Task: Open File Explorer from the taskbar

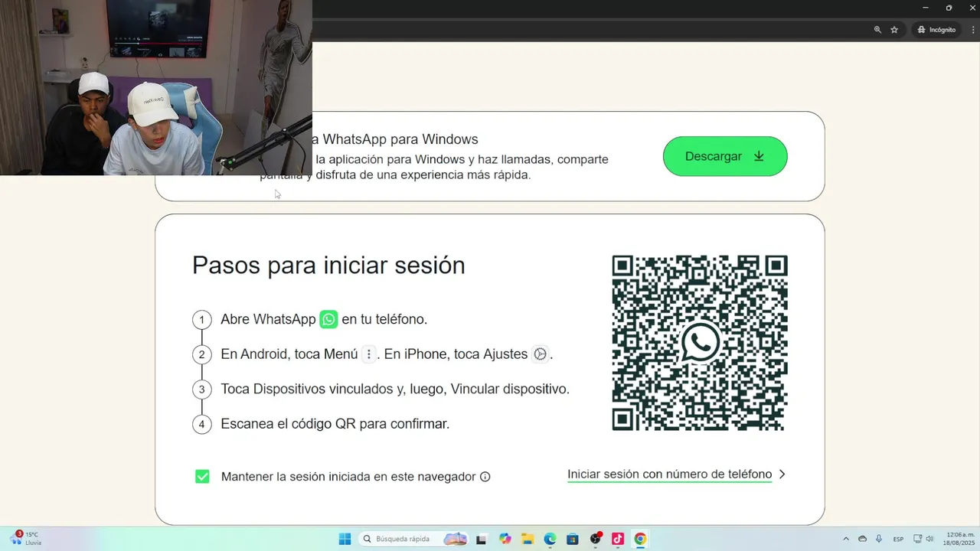Action: (528, 539)
